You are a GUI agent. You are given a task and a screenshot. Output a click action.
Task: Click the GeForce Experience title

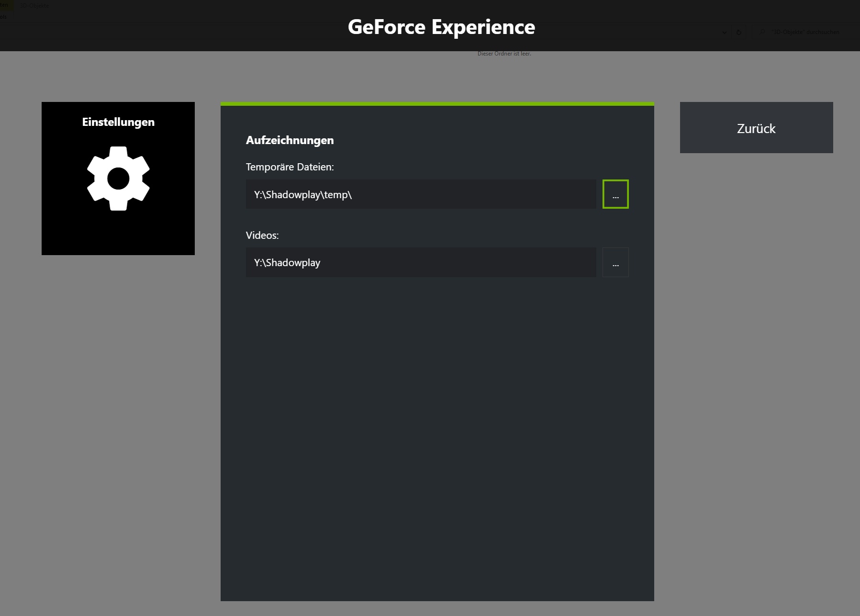[x=441, y=27]
